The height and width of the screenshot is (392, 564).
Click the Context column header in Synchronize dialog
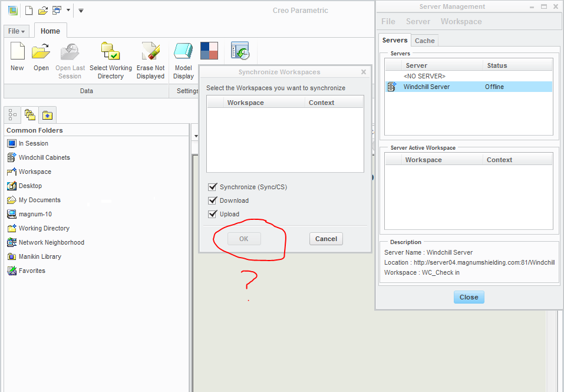coord(334,103)
